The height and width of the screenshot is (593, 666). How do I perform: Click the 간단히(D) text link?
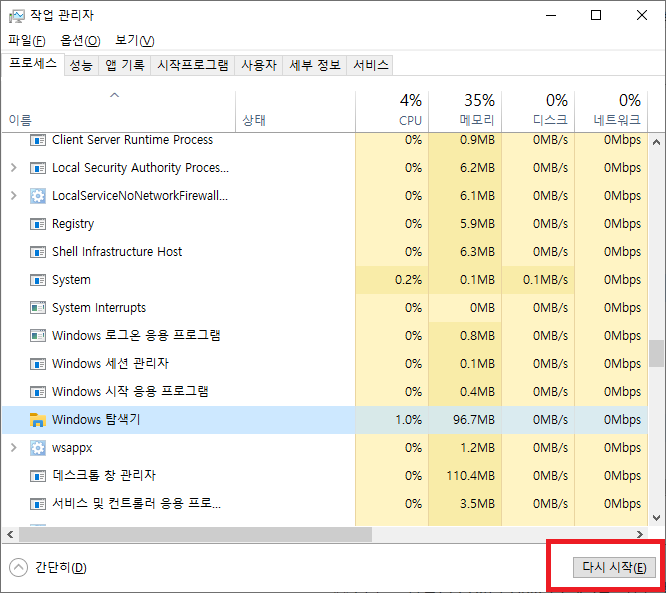(x=61, y=568)
